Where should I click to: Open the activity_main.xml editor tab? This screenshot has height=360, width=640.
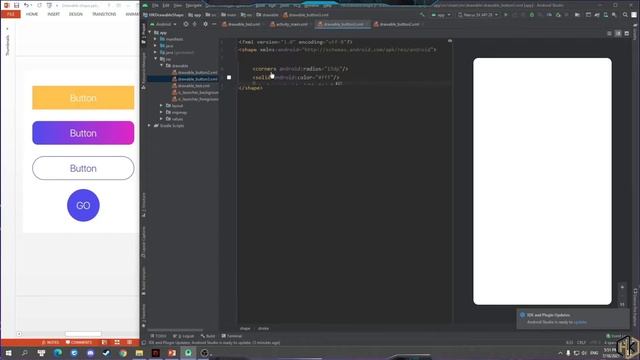(289, 24)
